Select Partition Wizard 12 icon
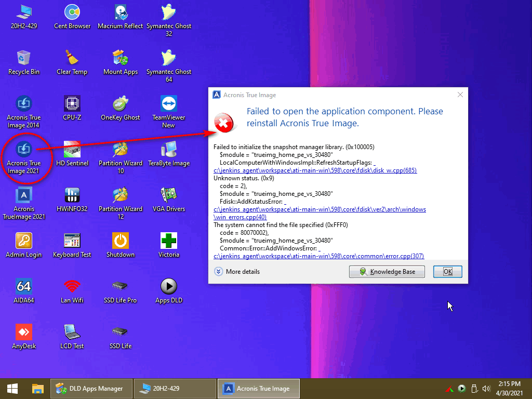This screenshot has height=399, width=532. [x=121, y=204]
